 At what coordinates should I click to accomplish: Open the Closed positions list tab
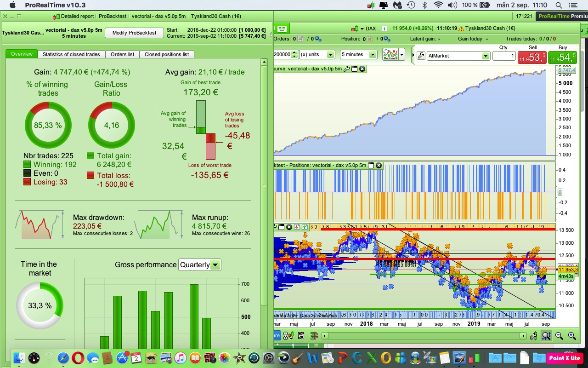pos(167,54)
